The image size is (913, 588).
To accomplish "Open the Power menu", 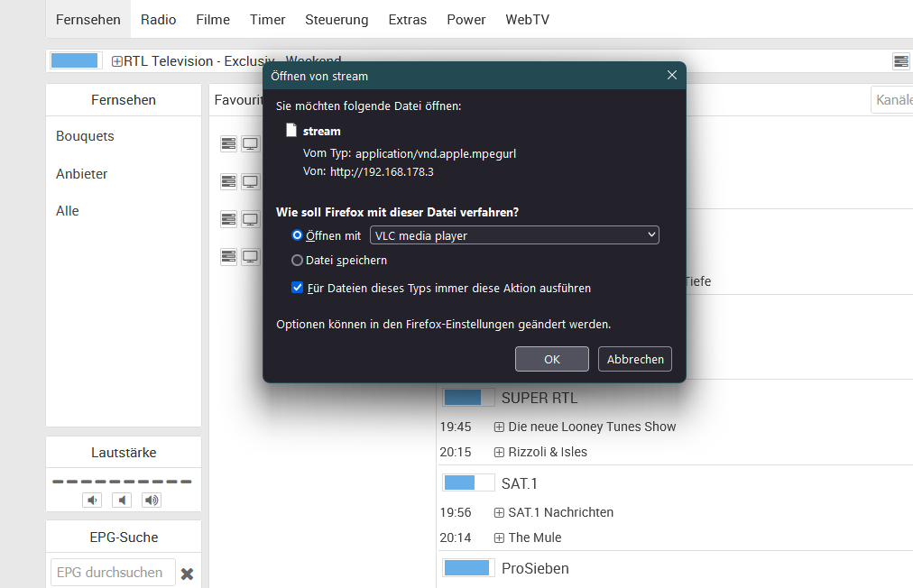I will pos(466,20).
